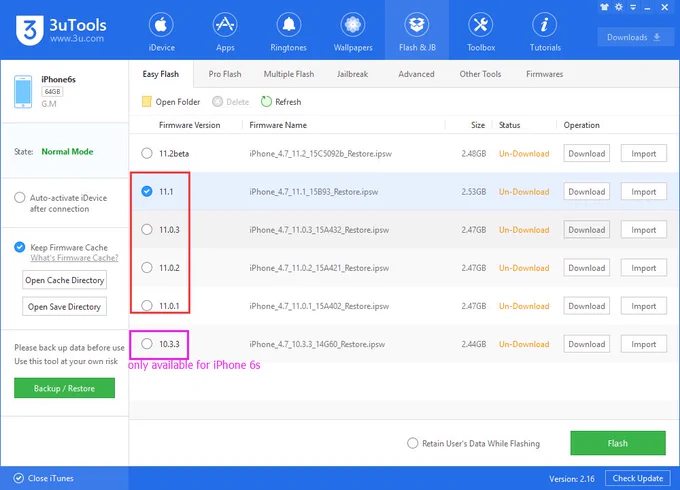Import firmware for 10.3.3 row

click(x=644, y=344)
